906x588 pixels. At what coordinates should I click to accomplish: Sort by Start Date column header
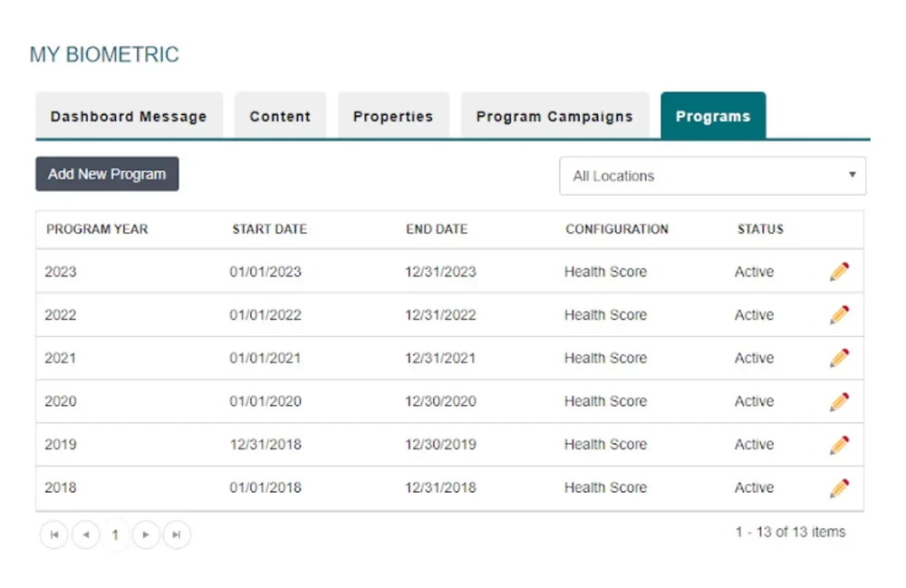coord(269,229)
